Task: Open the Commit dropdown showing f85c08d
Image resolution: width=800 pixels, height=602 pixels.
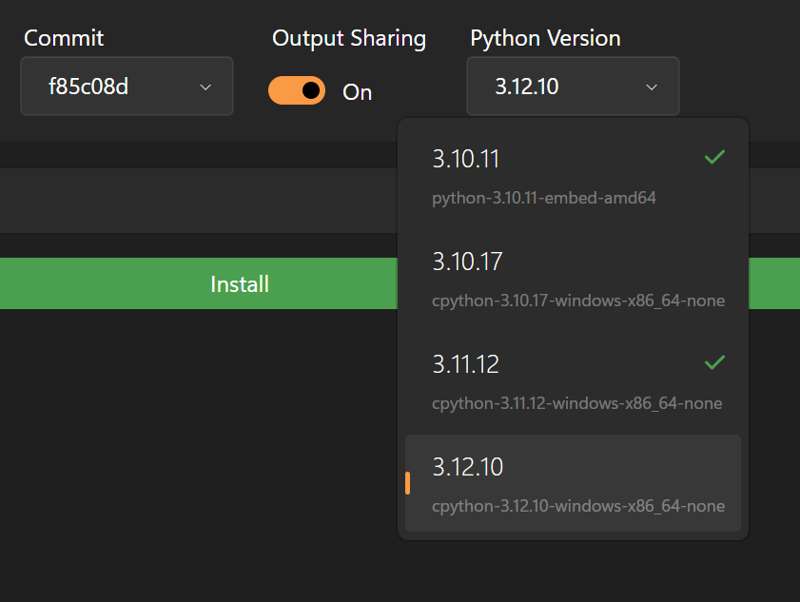Action: pos(126,86)
